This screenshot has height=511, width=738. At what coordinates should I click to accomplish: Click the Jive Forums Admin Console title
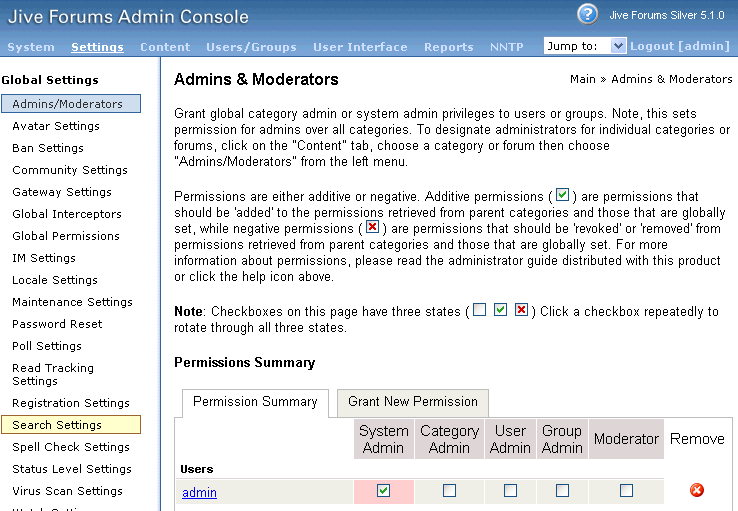pos(128,17)
